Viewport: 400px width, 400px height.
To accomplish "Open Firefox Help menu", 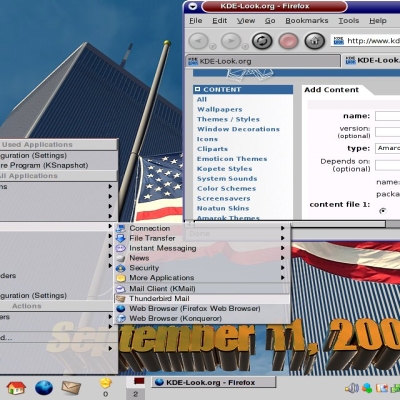I will pyautogui.click(x=378, y=21).
